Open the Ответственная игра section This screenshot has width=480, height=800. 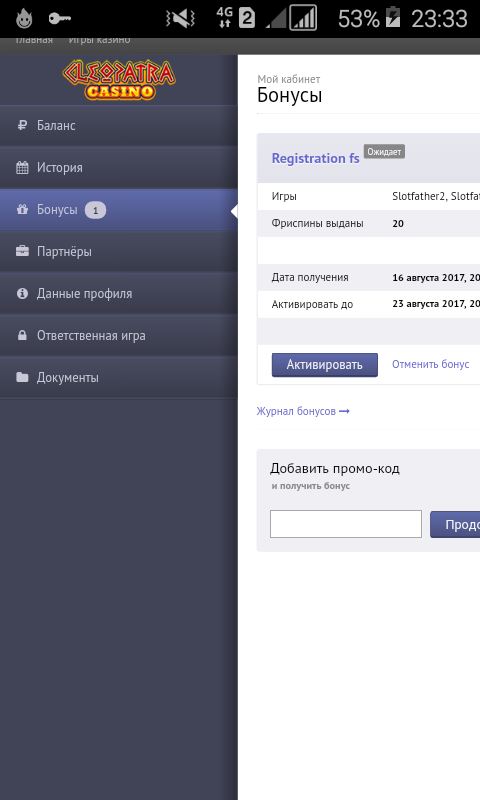click(119, 336)
